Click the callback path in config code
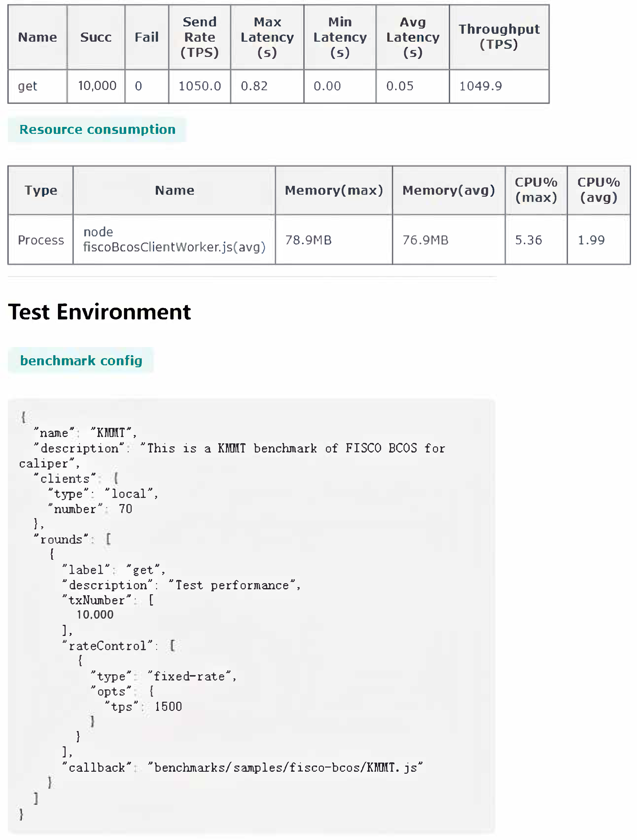Image resolution: width=637 pixels, height=840 pixels. [288, 768]
